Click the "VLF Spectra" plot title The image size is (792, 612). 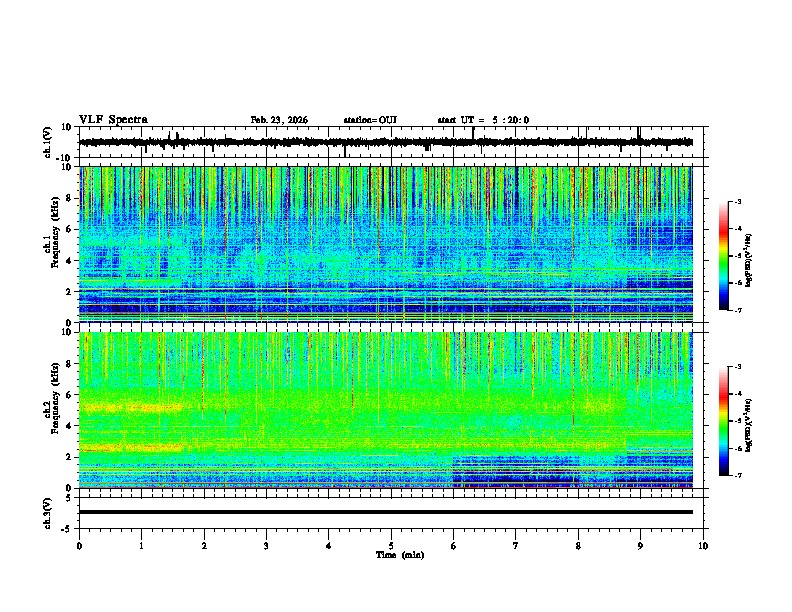[113, 120]
